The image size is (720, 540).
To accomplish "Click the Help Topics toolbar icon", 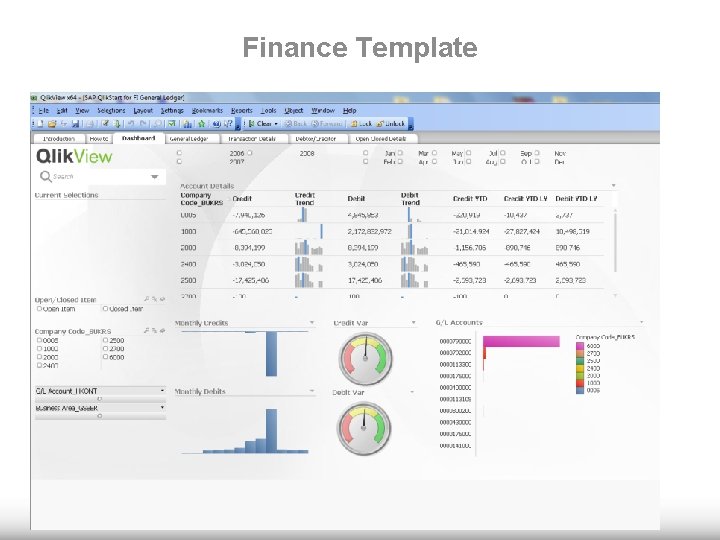I will (x=217, y=124).
